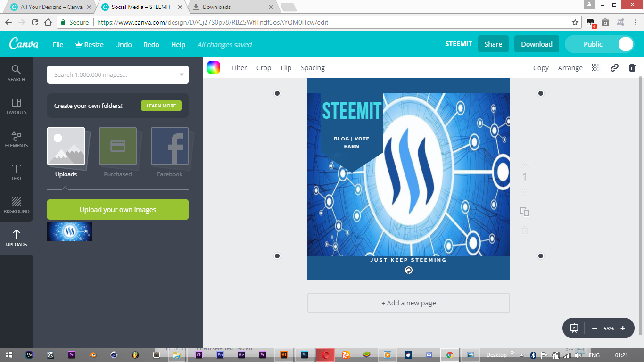This screenshot has height=362, width=644.
Task: Click JUST KEEP STEEMING text
Action: click(x=408, y=260)
